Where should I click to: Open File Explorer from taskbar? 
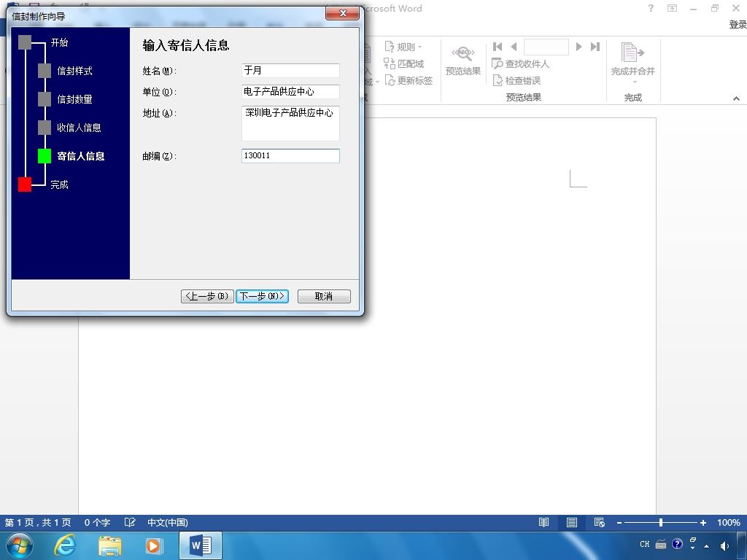pyautogui.click(x=109, y=545)
